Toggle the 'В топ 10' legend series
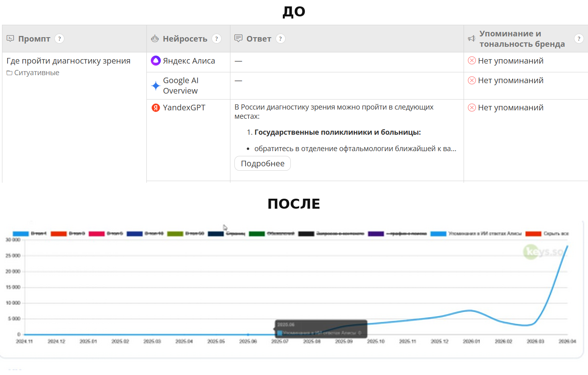Viewport: 588px width, 375px height. (145, 233)
